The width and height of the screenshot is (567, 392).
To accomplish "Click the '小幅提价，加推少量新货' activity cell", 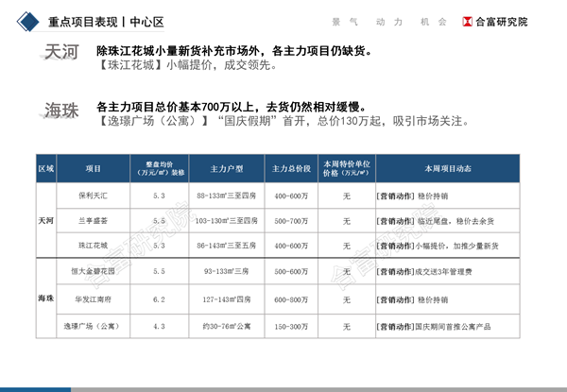I will tap(448, 246).
